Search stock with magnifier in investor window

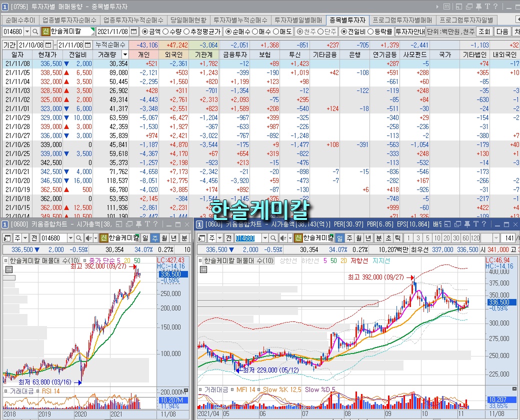click(x=35, y=32)
